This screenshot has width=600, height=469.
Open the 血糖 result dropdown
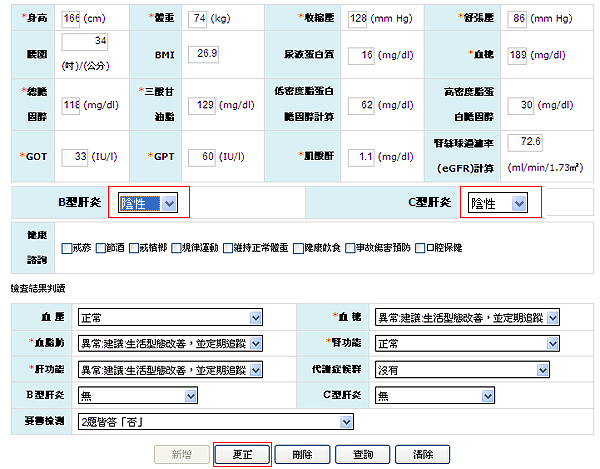pyautogui.click(x=465, y=318)
